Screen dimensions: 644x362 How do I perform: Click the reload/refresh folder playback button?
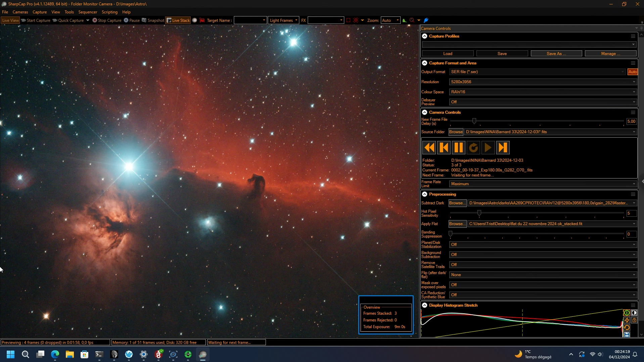[x=473, y=148]
